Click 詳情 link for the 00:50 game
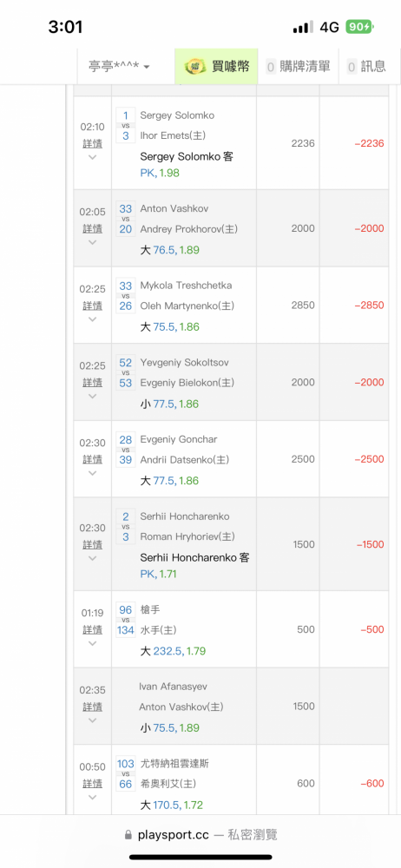 (x=93, y=784)
